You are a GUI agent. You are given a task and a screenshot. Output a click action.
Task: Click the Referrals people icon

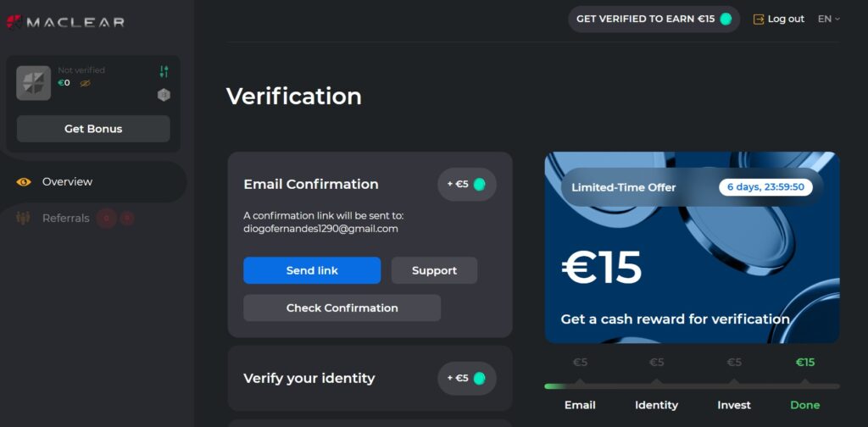pos(23,218)
